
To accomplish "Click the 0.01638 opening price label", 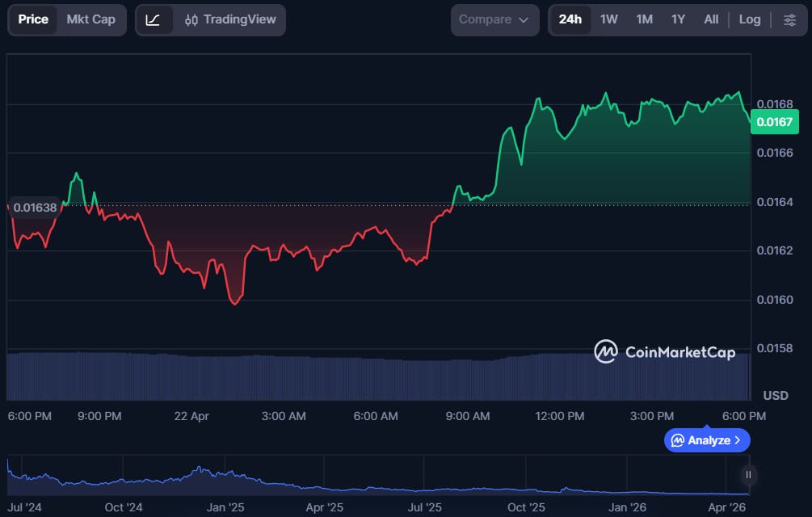I will coord(36,208).
